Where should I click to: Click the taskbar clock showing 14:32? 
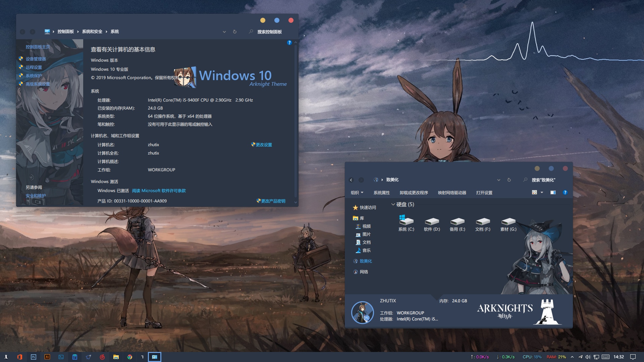[619, 357]
